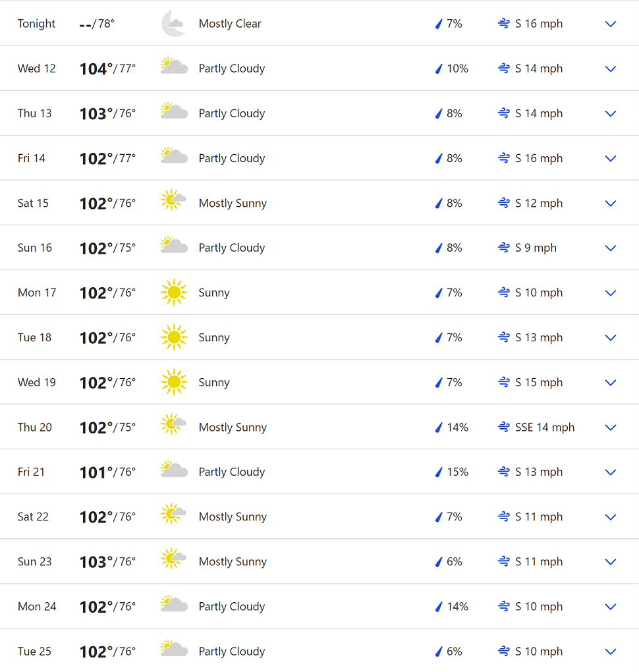Click the 104° high temperature for Wed 12
The height and width of the screenshot is (672, 639).
coord(96,69)
